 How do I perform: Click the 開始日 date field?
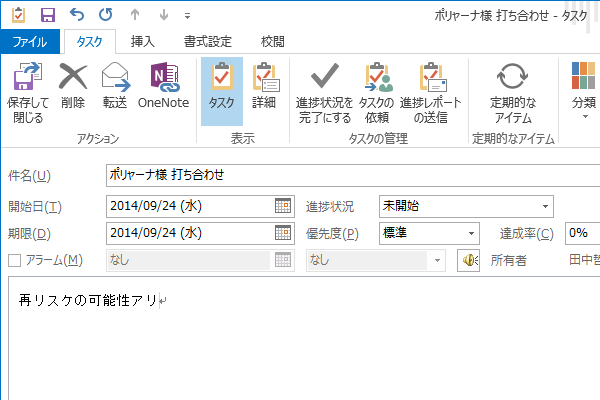(190, 206)
